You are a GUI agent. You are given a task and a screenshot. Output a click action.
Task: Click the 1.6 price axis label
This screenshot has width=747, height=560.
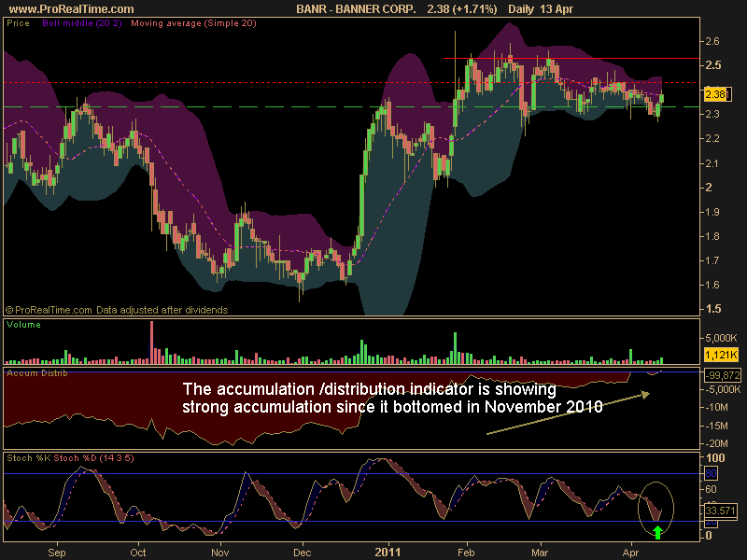pyautogui.click(x=712, y=285)
